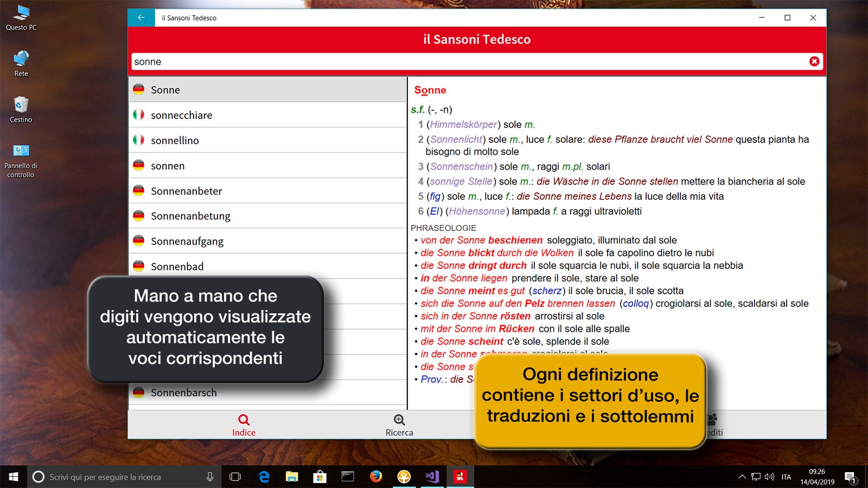
Task: Follow the 'Sonnenschein' cross-reference
Action: 462,166
